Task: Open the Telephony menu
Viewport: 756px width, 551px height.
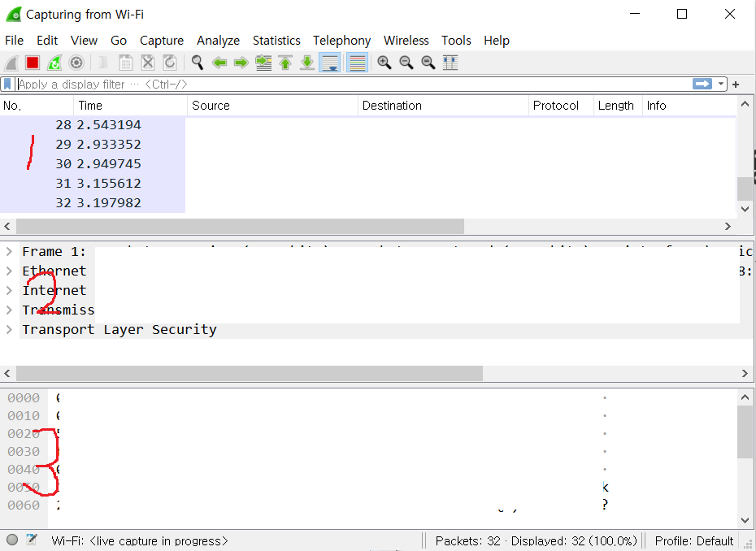Action: (342, 41)
